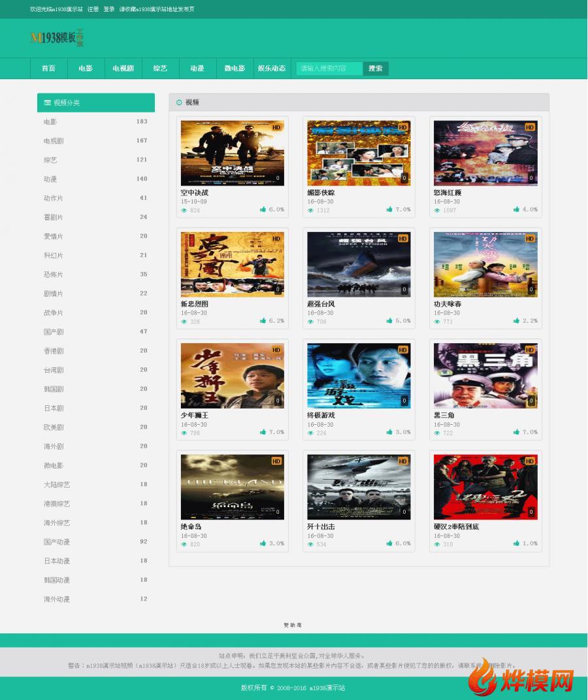
Task: Click the thumbs-up icon on 黑三角 card
Action: point(516,431)
